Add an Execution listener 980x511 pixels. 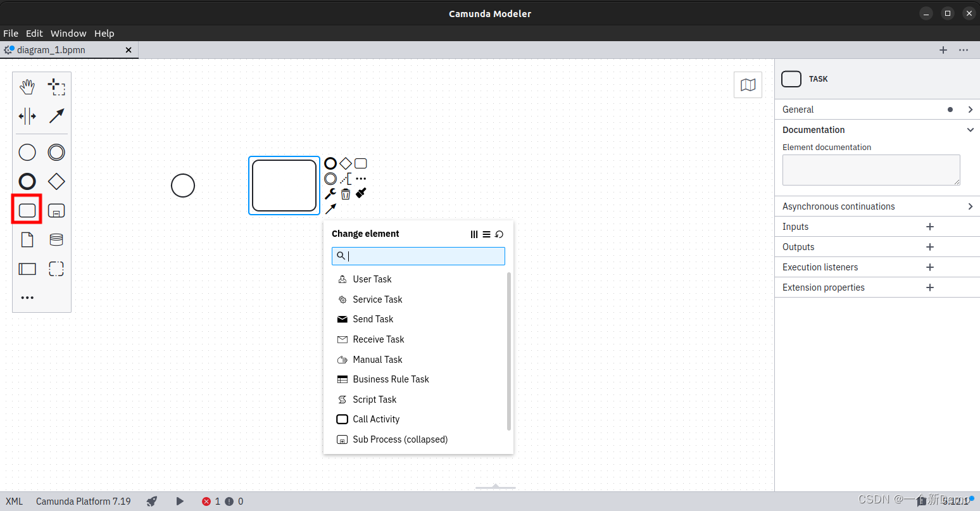click(x=930, y=267)
